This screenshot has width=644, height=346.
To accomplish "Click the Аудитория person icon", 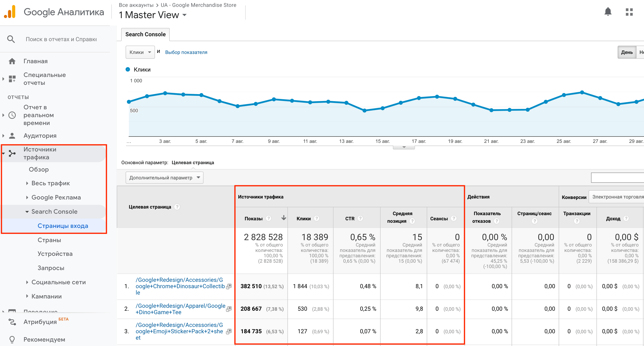I will coord(12,136).
